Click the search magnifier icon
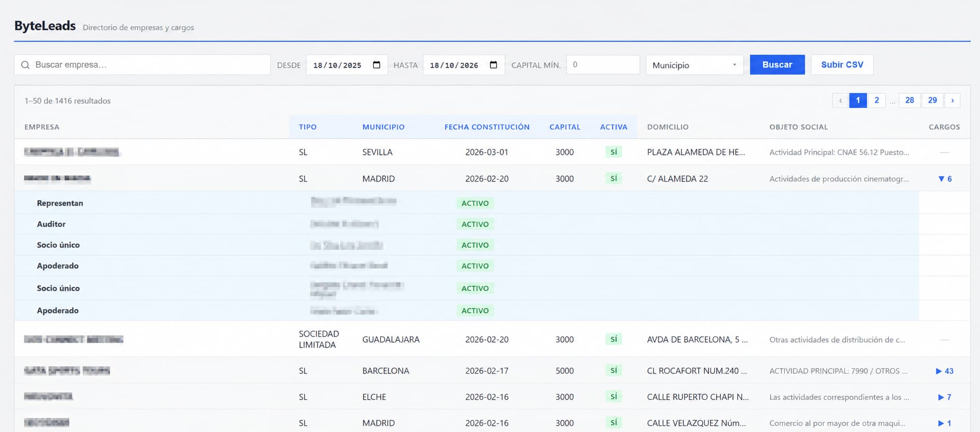This screenshot has height=432, width=980. [25, 65]
